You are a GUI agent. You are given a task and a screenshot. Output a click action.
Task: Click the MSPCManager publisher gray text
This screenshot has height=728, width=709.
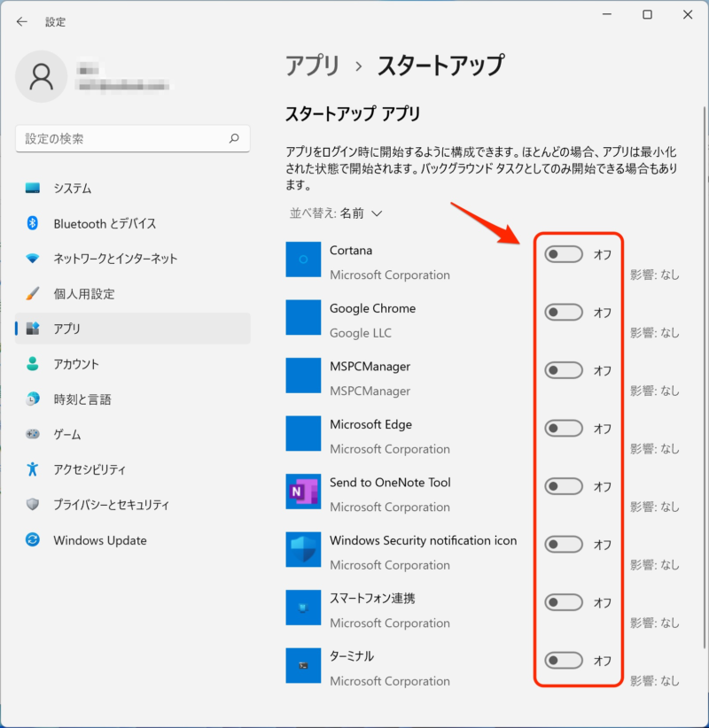370,391
